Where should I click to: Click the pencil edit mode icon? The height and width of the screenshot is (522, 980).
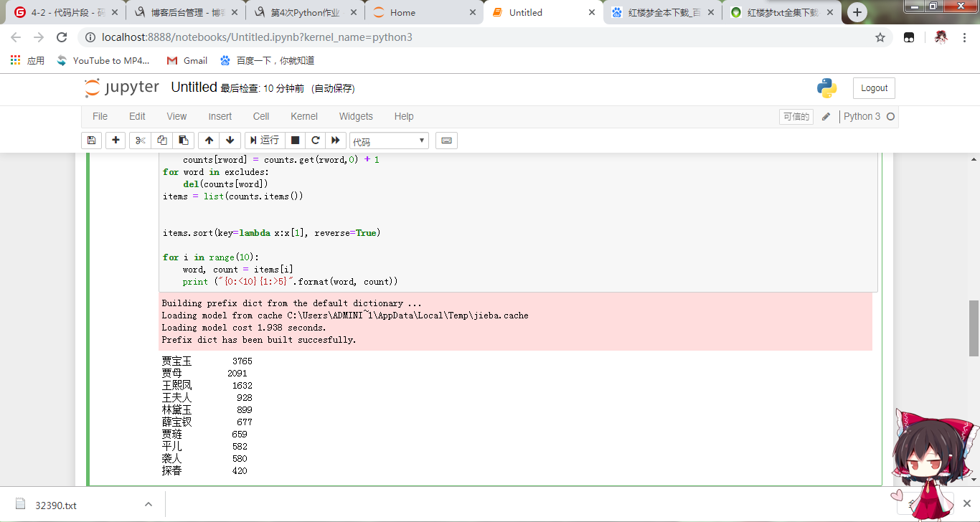pos(826,117)
